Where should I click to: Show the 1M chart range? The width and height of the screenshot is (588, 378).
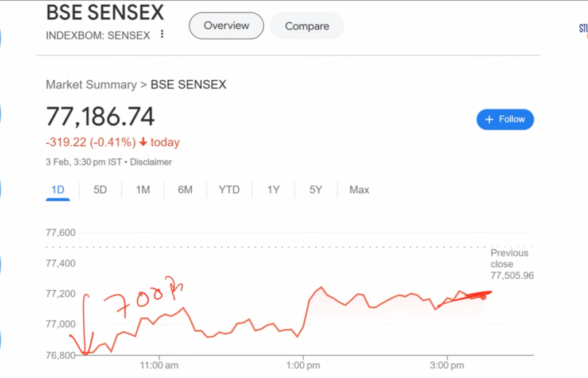(143, 190)
